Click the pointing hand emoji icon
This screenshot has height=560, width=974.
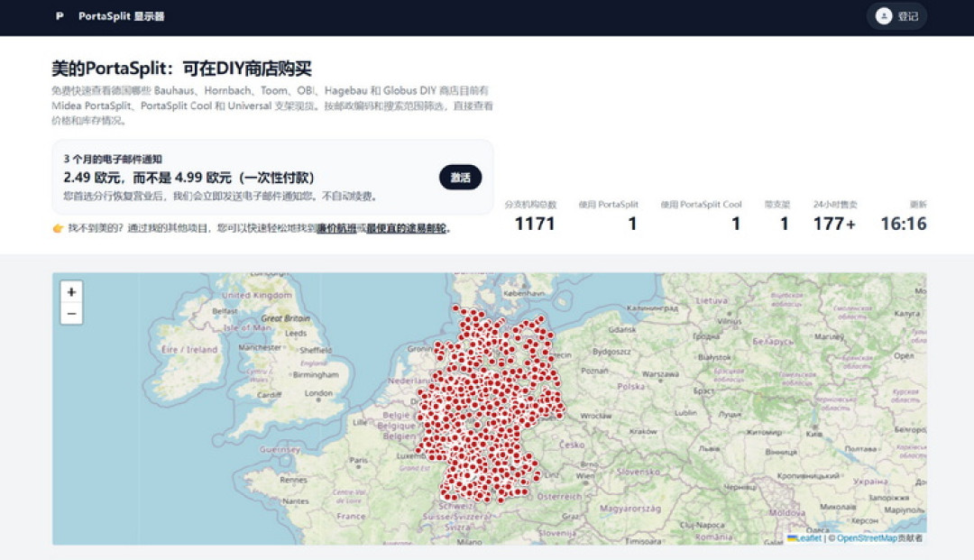click(x=58, y=228)
